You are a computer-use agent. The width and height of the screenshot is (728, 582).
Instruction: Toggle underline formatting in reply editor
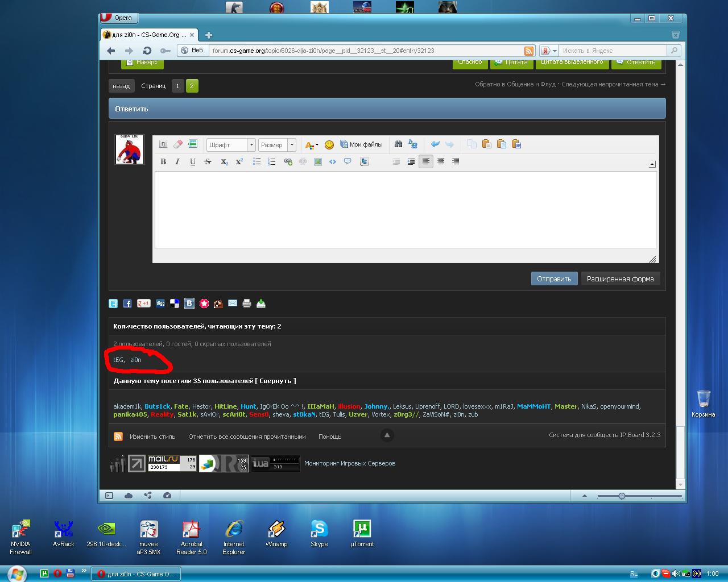[193, 161]
